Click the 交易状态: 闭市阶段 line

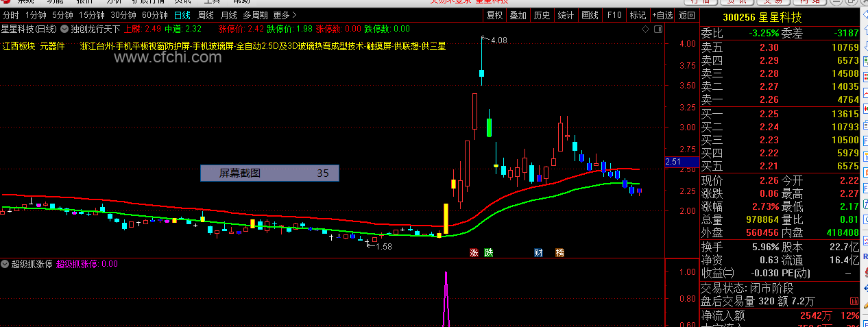[747, 288]
